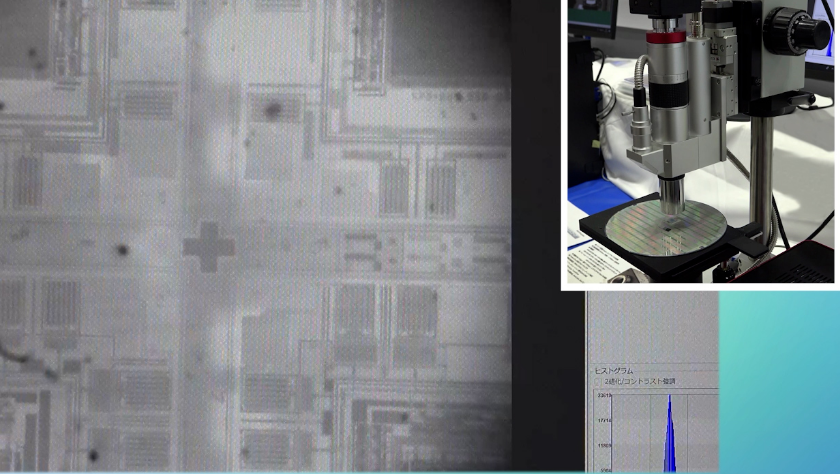
Task: Click the black stage plate holding the wafer
Action: (x=596, y=235)
